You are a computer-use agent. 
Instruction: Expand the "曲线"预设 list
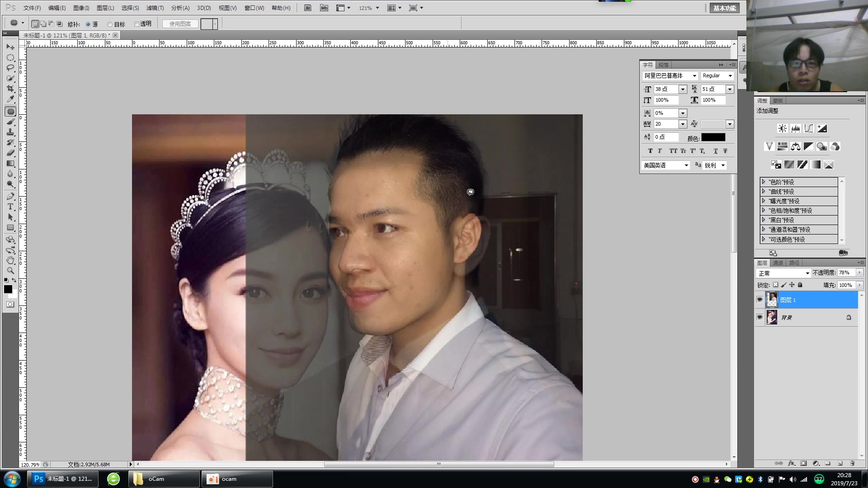pos(764,191)
